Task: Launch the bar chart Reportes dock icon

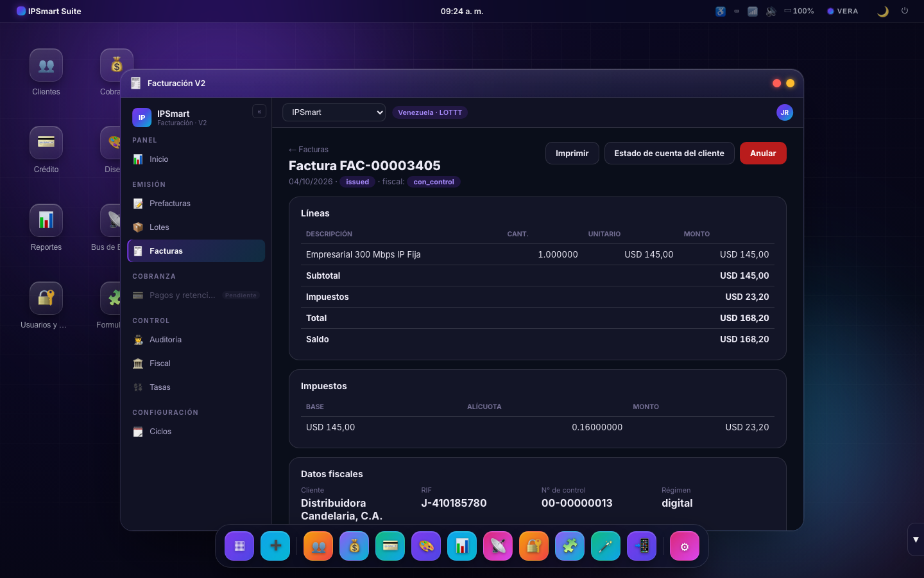Action: click(462, 546)
